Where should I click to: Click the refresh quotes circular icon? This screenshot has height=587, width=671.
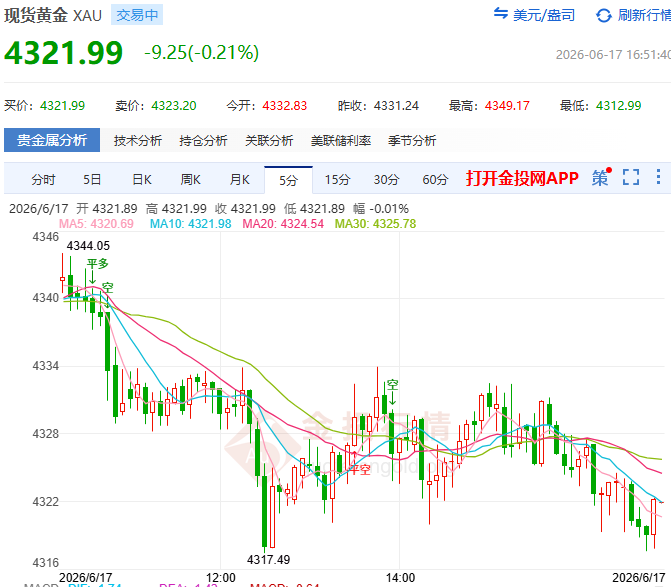(x=604, y=16)
